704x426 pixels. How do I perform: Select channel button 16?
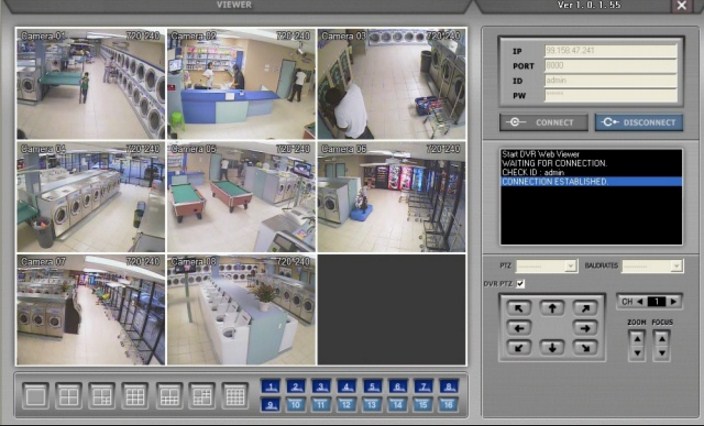click(449, 404)
